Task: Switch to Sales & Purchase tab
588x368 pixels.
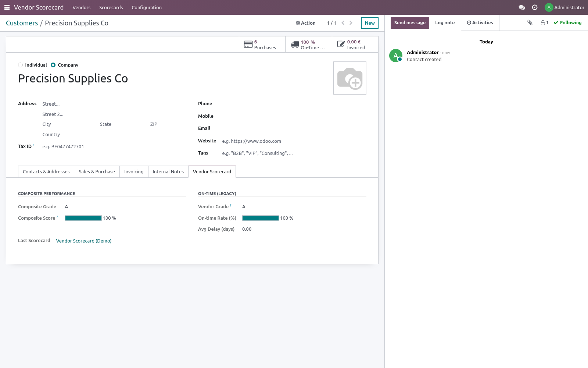Action: point(97,172)
